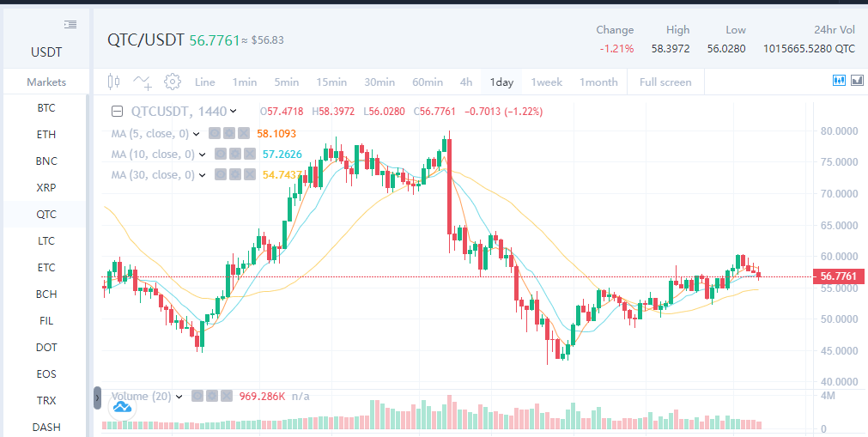Click the blue cloud chart logo
The height and width of the screenshot is (437, 868).
(x=122, y=408)
